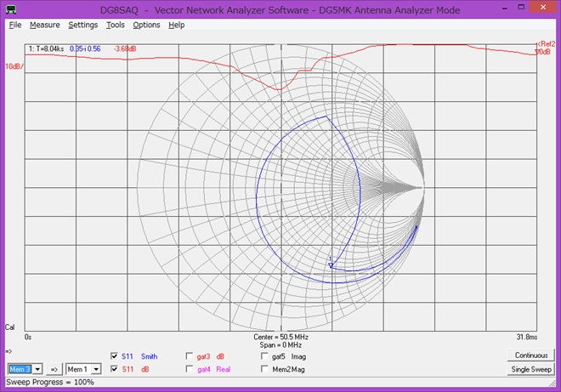Click the Smith display type label
Image resolution: width=561 pixels, height=392 pixels.
click(x=150, y=356)
